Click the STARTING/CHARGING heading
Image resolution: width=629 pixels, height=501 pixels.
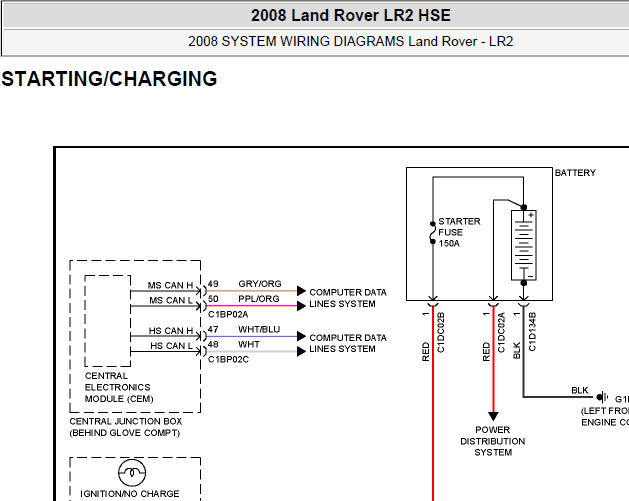pyautogui.click(x=109, y=79)
